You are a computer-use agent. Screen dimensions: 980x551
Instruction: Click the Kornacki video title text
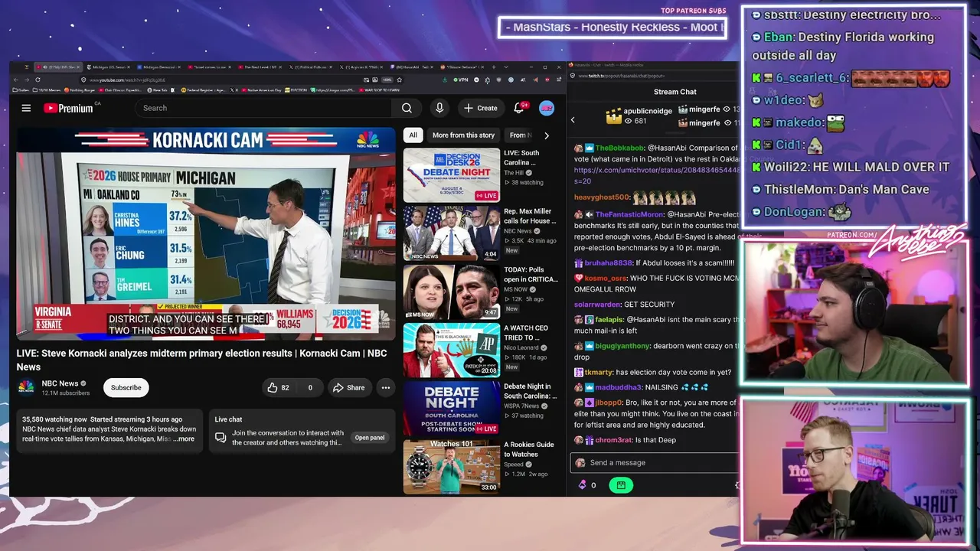(201, 360)
